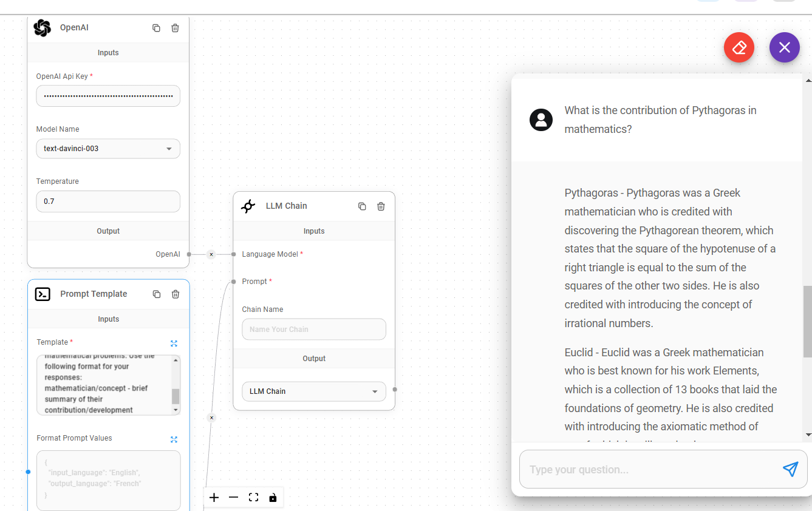Copy the Prompt Template node
Viewport: 812px width, 511px height.
pos(156,294)
